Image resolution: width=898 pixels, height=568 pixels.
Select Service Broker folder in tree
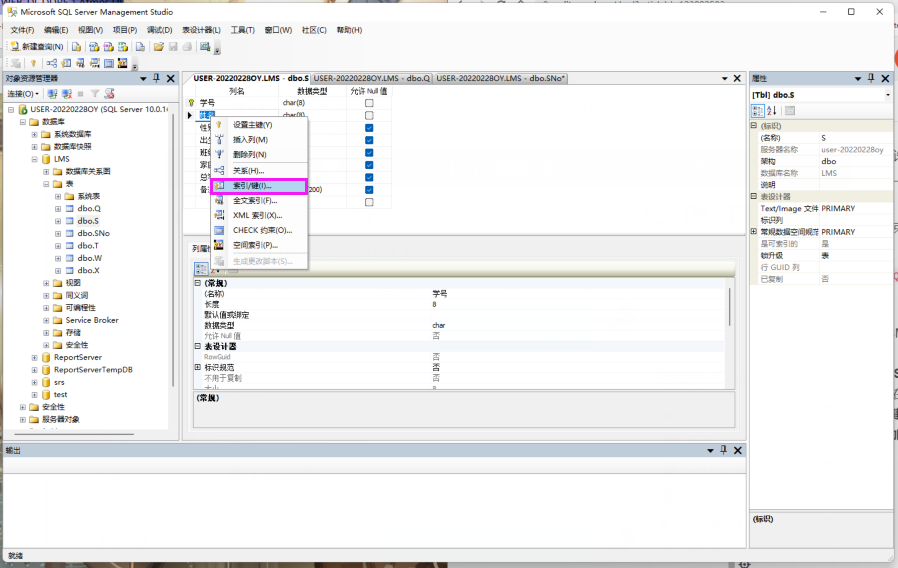click(92, 320)
